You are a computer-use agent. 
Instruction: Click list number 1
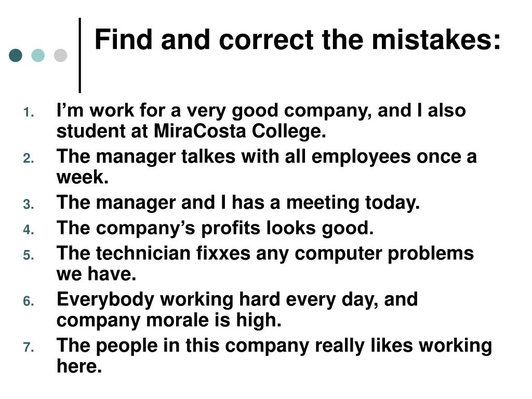point(29,112)
